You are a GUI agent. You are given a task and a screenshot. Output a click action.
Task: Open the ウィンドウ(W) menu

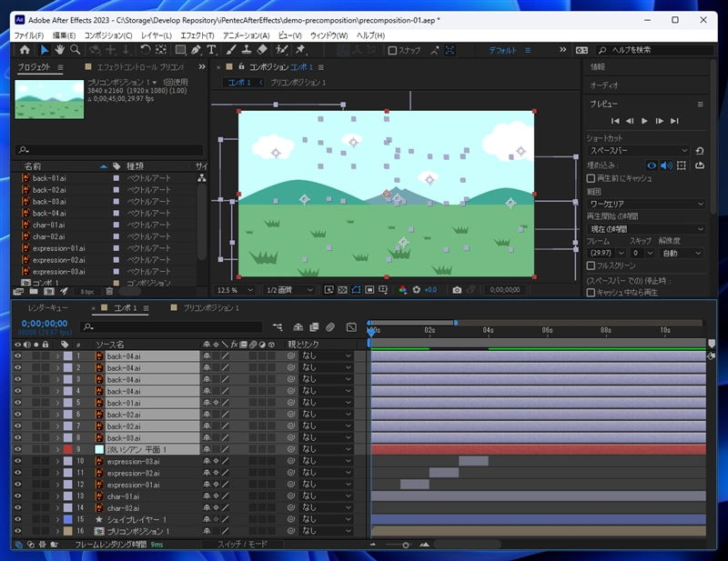coord(329,35)
